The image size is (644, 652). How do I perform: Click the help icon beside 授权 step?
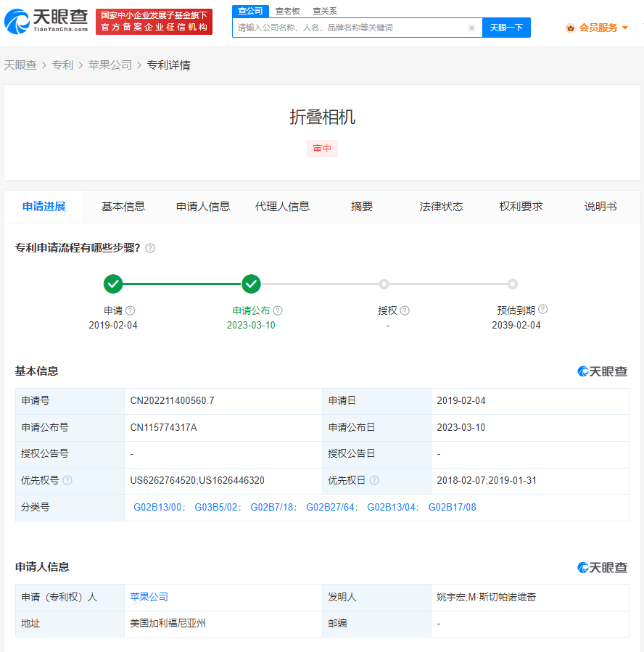(x=405, y=310)
